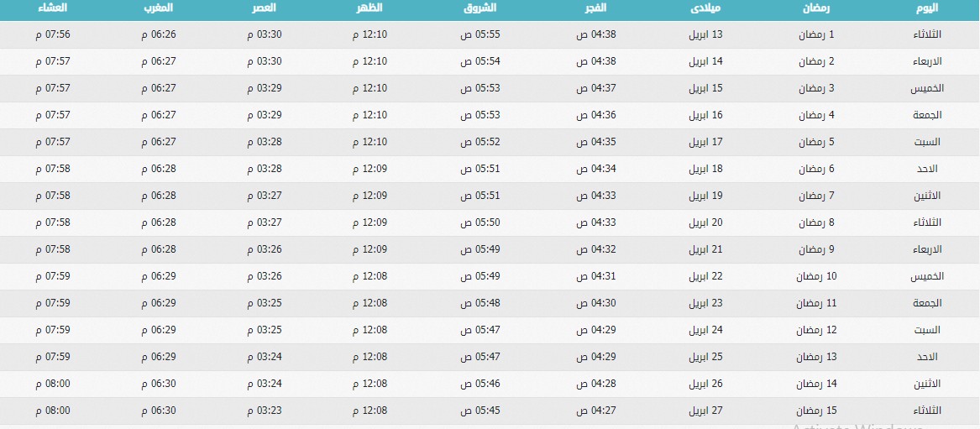980x429 pixels.
Task: Click the اليوم column header
Action: coord(926,8)
